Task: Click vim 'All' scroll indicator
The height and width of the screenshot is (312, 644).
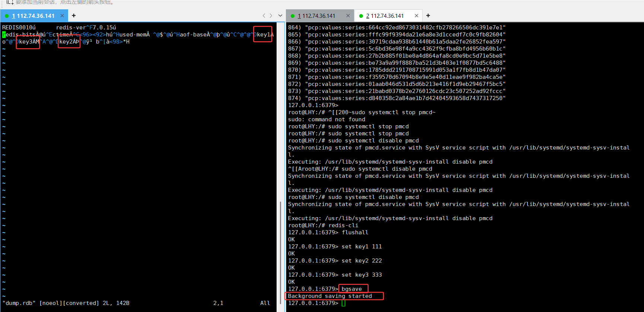Action: click(265, 303)
